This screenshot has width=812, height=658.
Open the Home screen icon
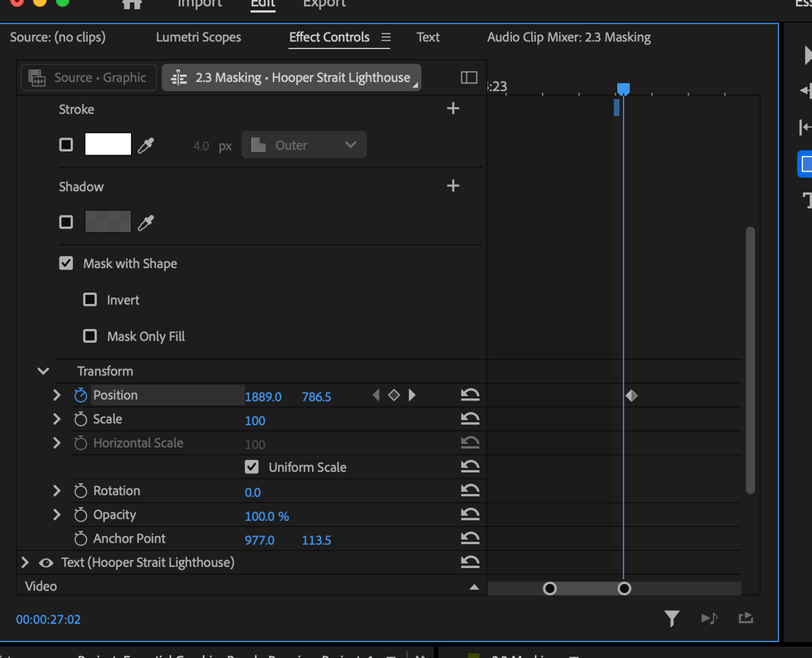(132, 4)
